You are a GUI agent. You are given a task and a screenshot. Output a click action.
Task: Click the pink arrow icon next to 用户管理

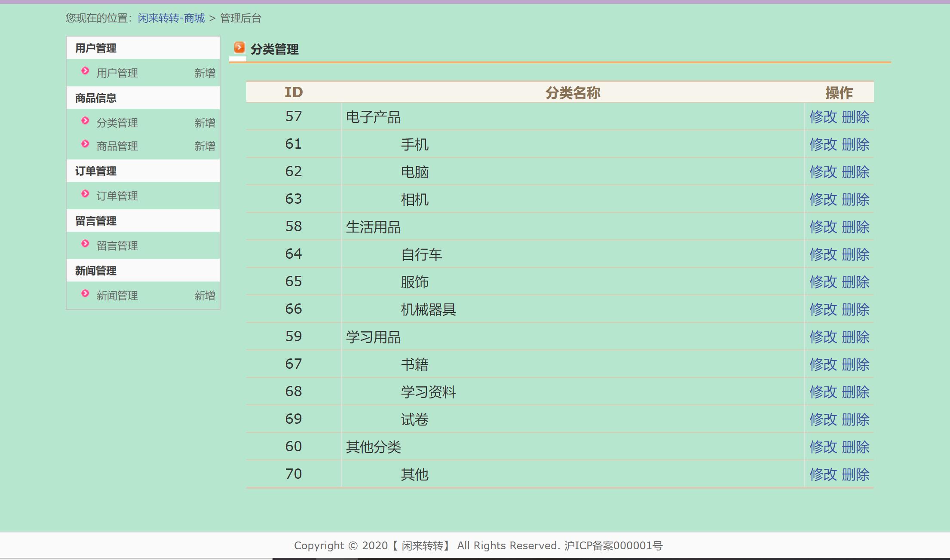coord(86,72)
